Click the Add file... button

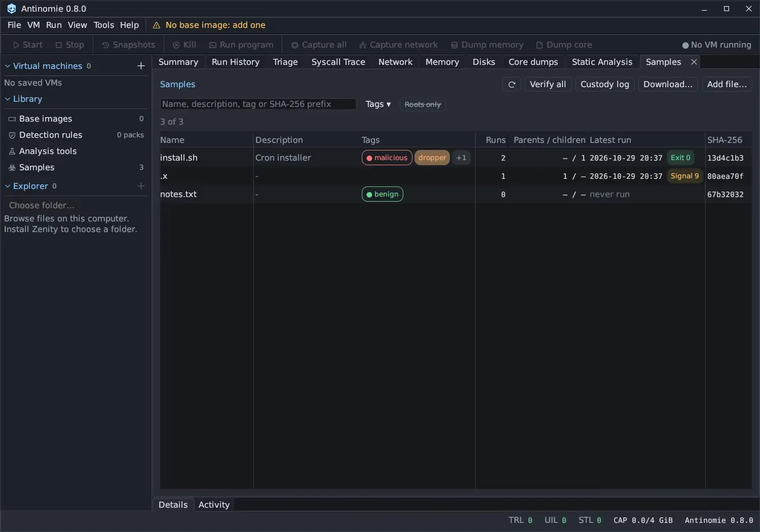coord(727,84)
